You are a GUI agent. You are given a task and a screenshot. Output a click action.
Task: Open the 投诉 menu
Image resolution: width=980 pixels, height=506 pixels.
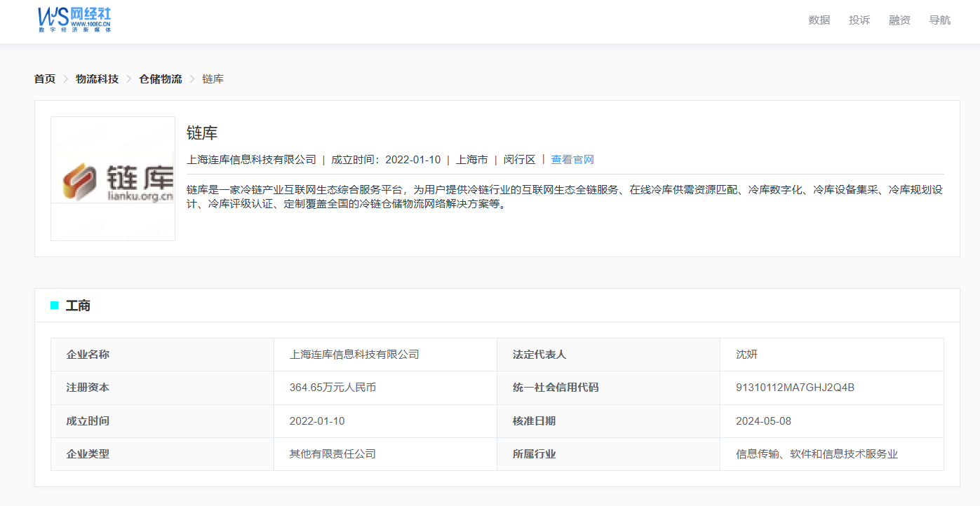point(859,20)
